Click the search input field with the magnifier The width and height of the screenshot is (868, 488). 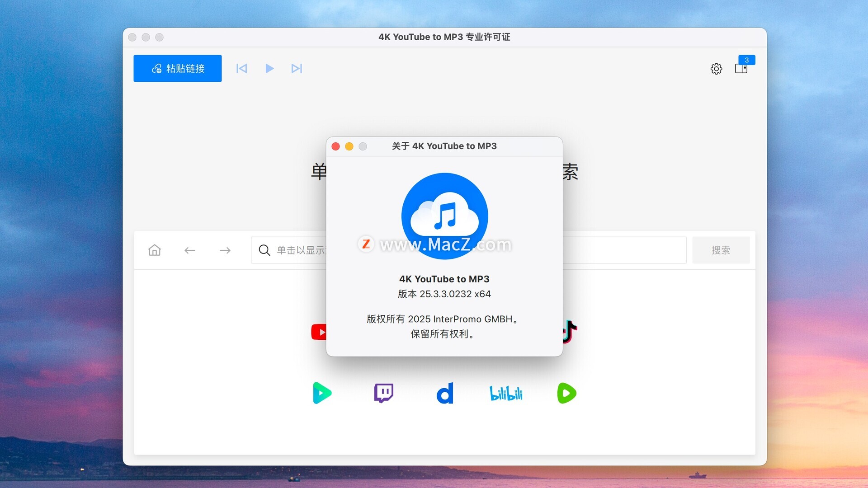(294, 250)
